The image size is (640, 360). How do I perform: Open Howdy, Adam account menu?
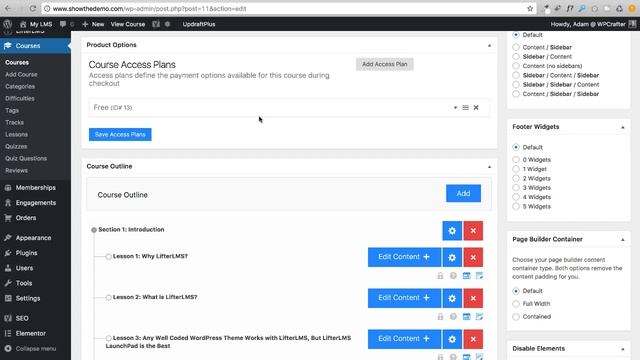click(593, 24)
